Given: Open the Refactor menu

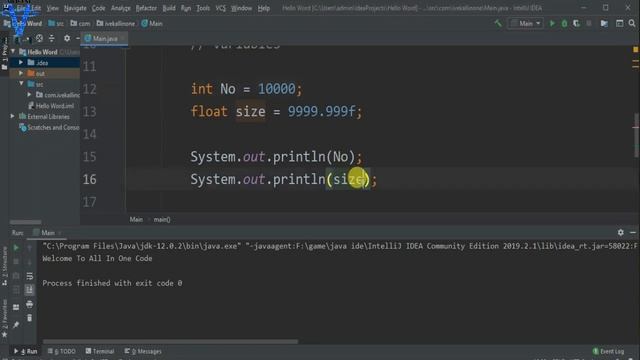Looking at the screenshot, I should [x=146, y=8].
